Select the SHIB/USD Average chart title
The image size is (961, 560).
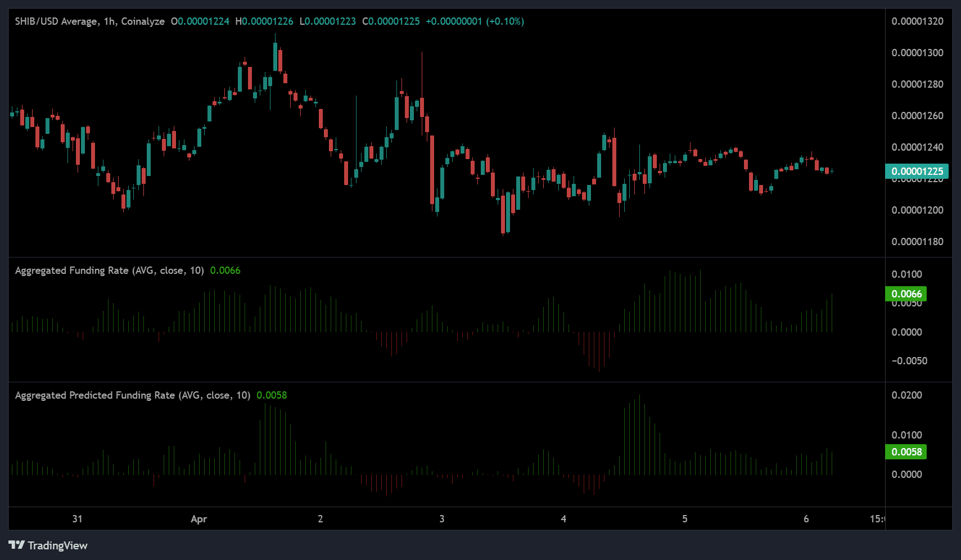[x=89, y=21]
